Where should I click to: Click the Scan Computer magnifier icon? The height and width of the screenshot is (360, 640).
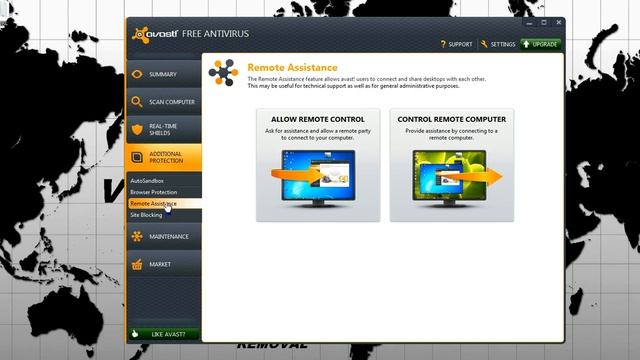tap(137, 102)
